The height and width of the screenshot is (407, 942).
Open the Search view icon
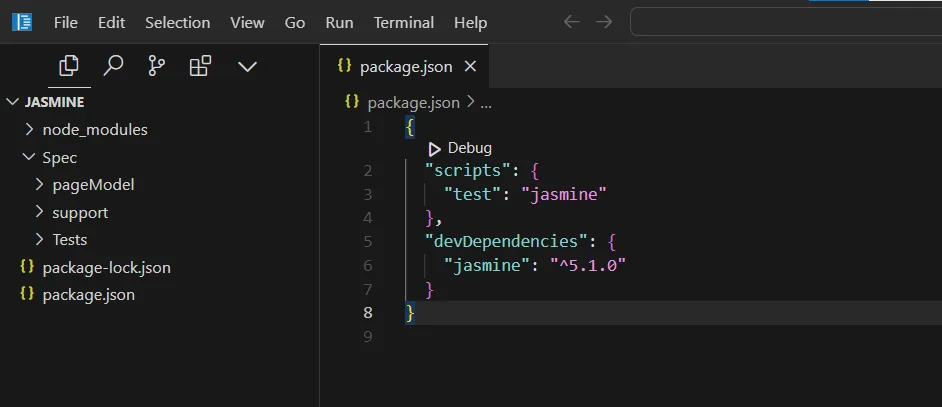click(112, 66)
